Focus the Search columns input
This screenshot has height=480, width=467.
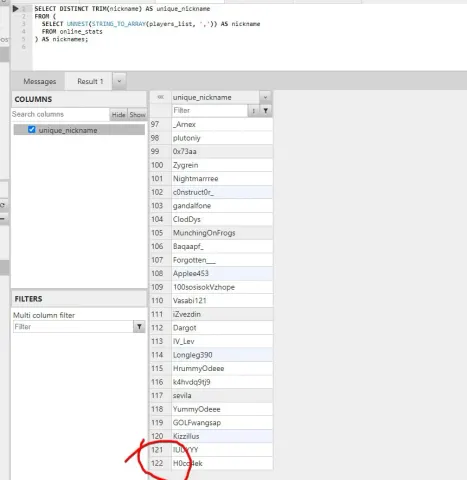pos(60,114)
